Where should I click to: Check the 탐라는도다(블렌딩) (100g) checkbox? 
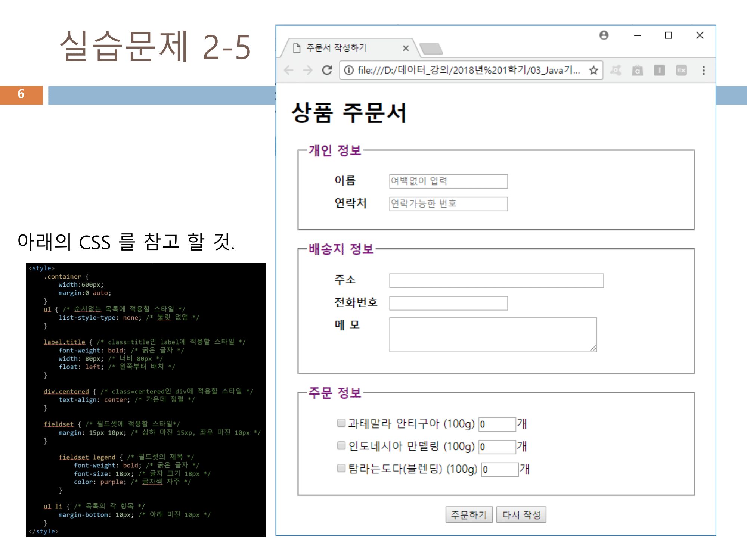(x=341, y=468)
